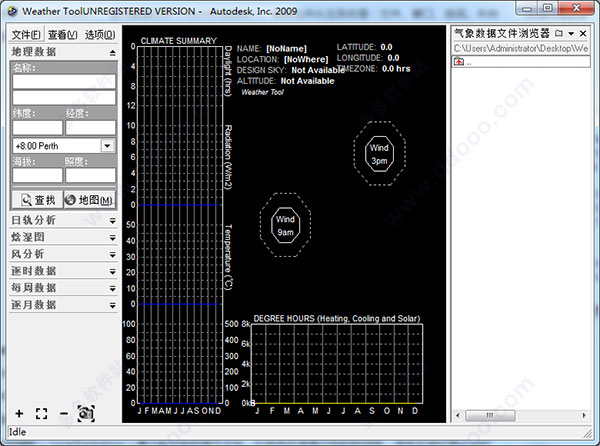Screen dimensions: 600x446
Task: Click the horizontal scrollbar thumb in browser
Action: pos(490,415)
